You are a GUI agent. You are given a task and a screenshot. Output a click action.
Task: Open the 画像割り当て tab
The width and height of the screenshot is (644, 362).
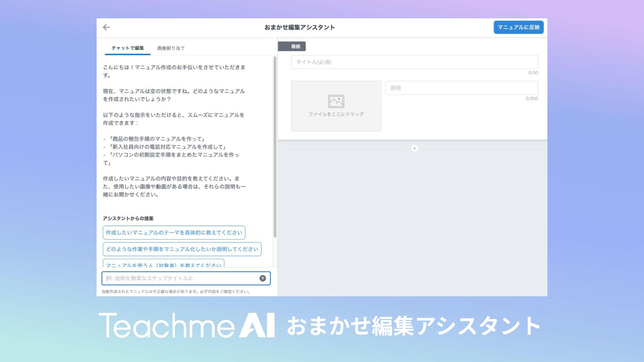[x=171, y=48]
